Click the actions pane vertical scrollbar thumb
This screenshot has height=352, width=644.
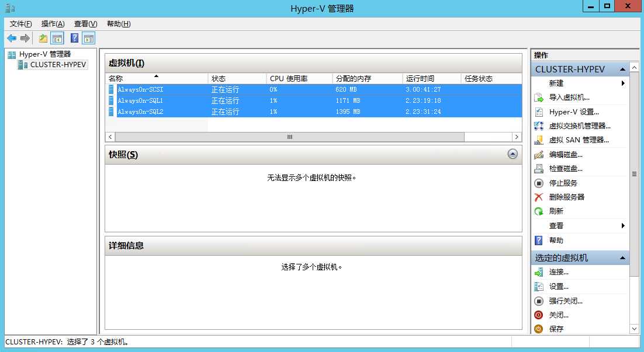point(634,174)
